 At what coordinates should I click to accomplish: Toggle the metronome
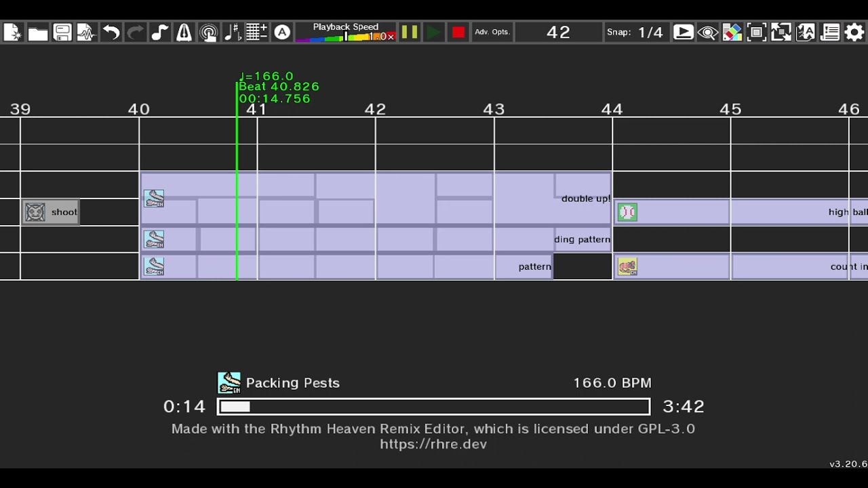184,33
